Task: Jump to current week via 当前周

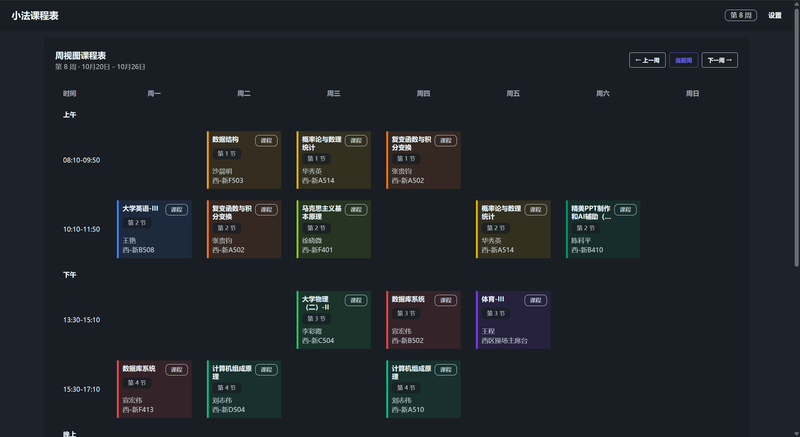Action: [x=683, y=60]
